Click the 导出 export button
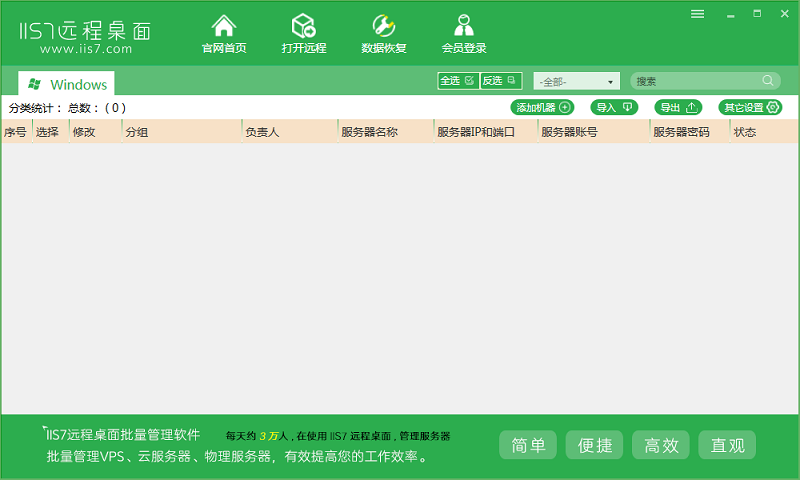Viewport: 800px width, 480px height. pyautogui.click(x=678, y=107)
